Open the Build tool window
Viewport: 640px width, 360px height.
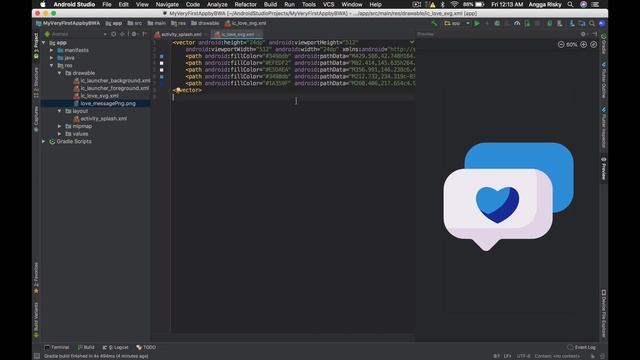86,347
